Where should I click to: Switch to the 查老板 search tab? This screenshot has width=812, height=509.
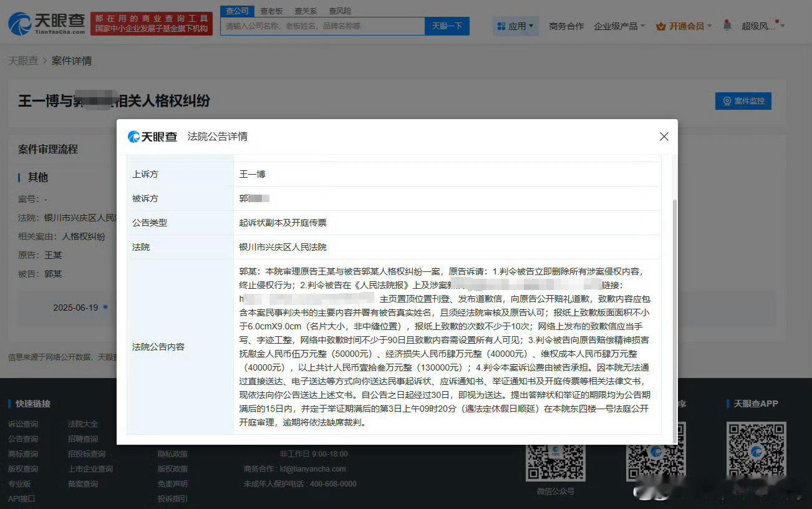(x=271, y=11)
